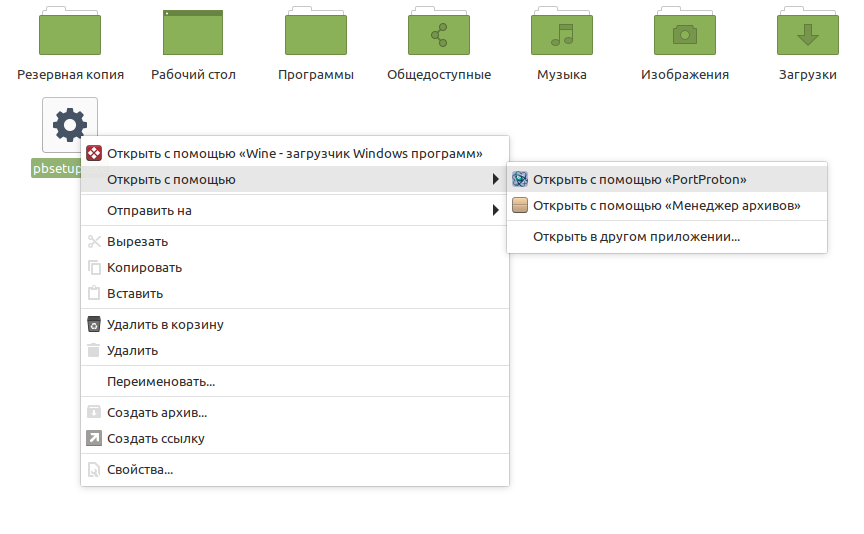The image size is (864, 534).
Task: Click the Программы label text
Action: [316, 74]
